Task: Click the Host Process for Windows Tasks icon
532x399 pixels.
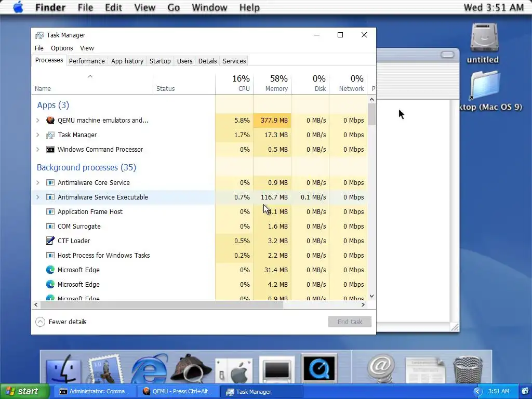Action: pos(50,256)
